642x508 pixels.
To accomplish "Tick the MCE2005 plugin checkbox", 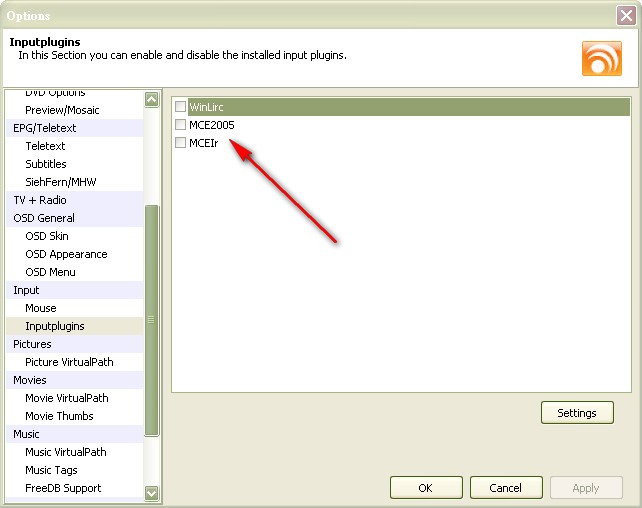I will coord(181,125).
